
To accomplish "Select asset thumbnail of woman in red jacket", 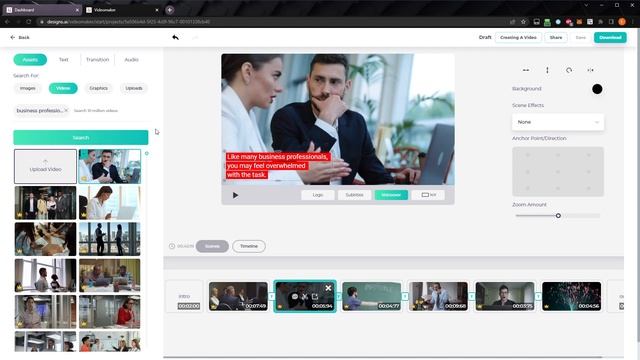I will 109,312.
